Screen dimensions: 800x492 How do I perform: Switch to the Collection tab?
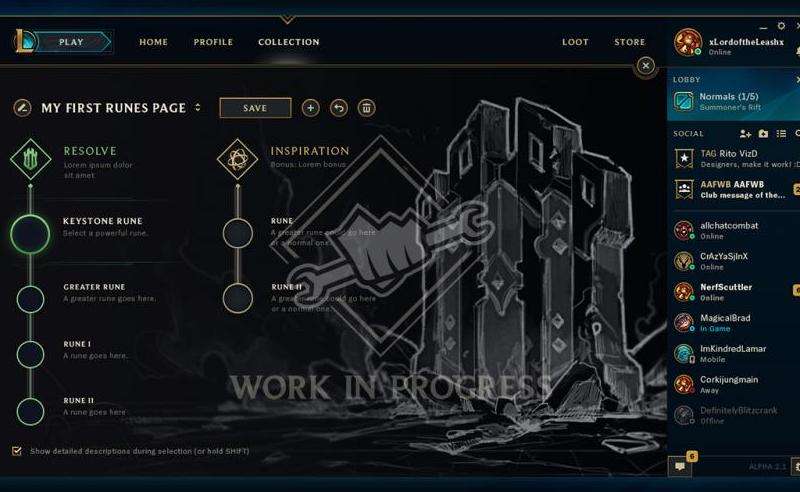289,42
